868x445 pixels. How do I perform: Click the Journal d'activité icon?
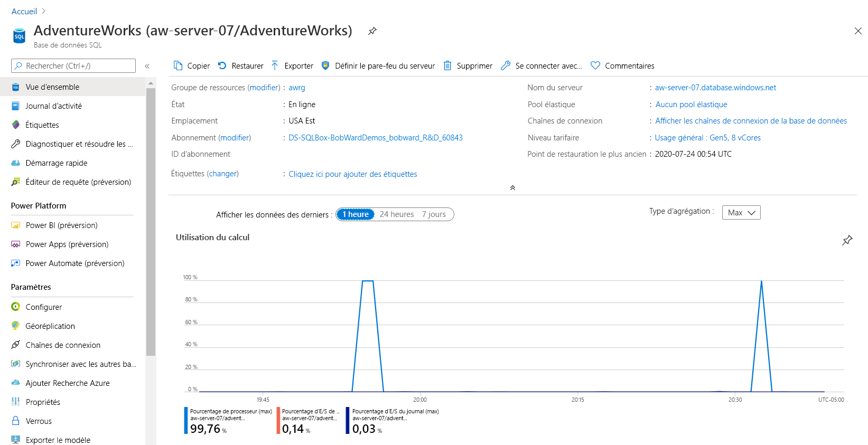pyautogui.click(x=16, y=106)
